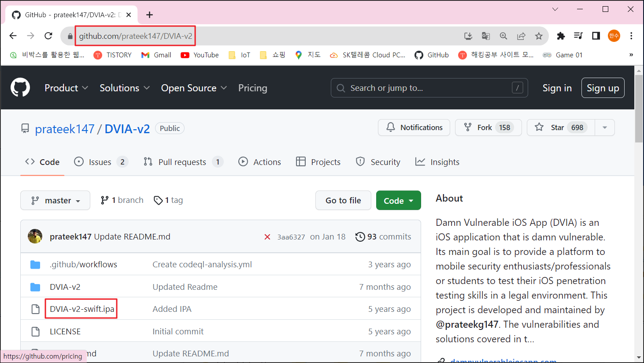Switch to the Projects tab
644x363 pixels.
pyautogui.click(x=318, y=162)
